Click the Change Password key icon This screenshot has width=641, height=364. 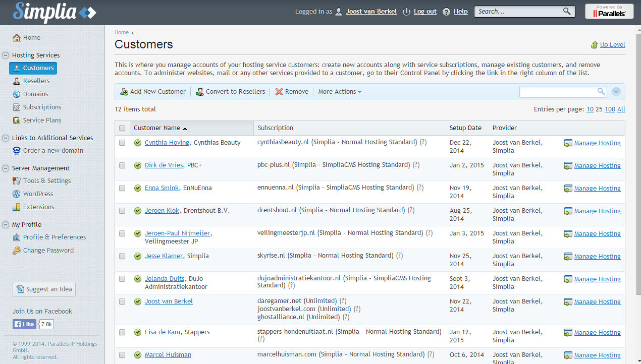(x=17, y=251)
